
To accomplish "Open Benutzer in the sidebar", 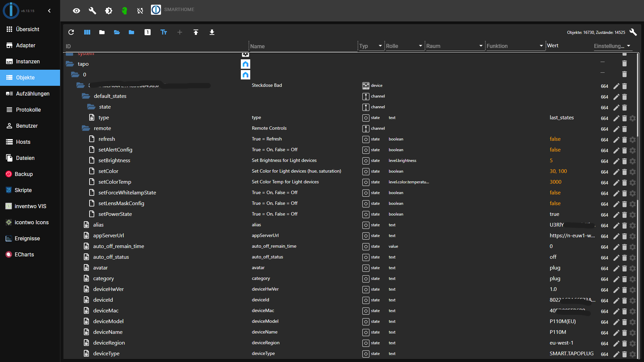I will pos(30,126).
